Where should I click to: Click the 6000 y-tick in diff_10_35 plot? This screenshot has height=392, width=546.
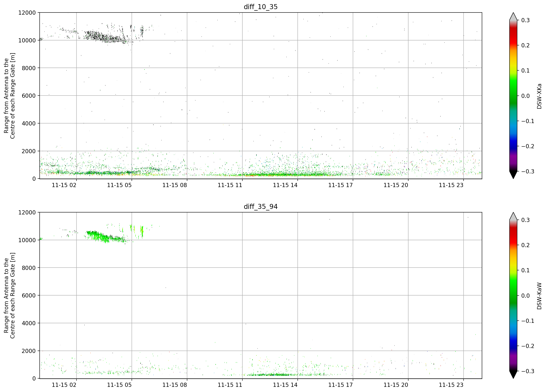[29, 96]
